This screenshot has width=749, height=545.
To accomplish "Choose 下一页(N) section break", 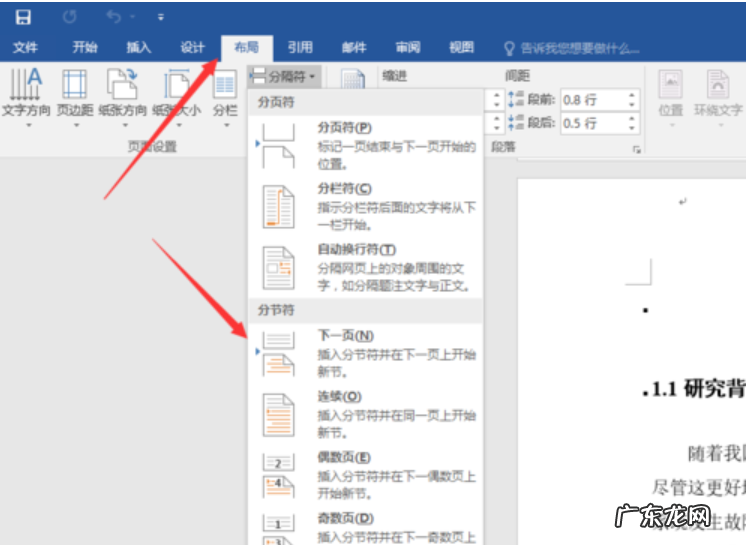I will [365, 353].
